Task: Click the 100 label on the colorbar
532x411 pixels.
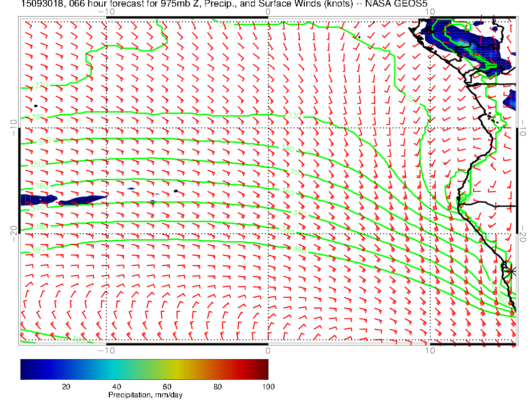Action: click(268, 386)
